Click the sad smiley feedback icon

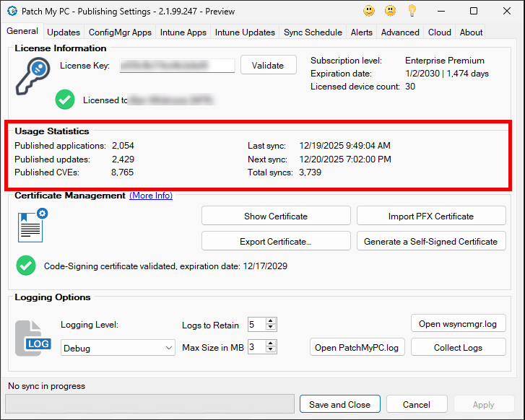(x=391, y=11)
